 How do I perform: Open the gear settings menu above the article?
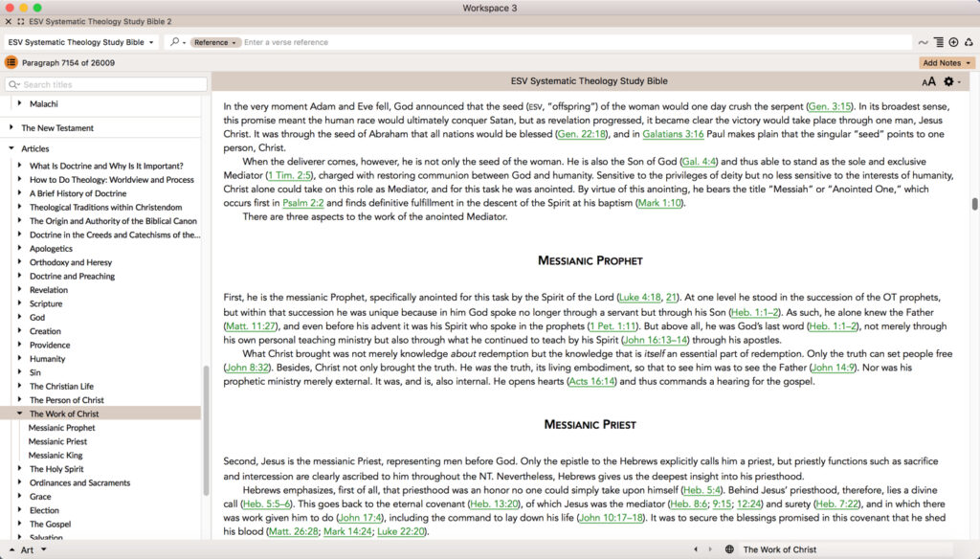948,81
